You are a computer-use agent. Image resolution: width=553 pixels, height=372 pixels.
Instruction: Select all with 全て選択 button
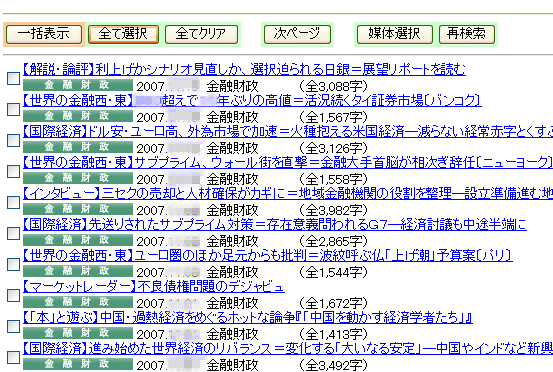(x=123, y=34)
